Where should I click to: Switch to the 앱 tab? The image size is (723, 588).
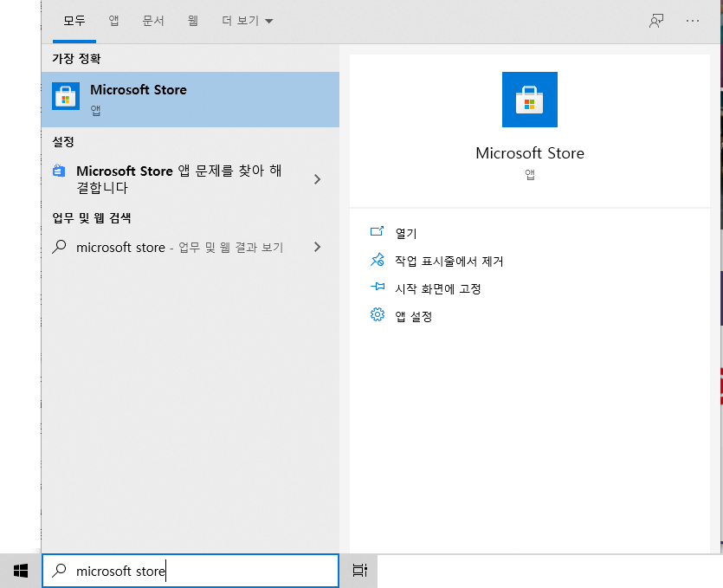coord(113,21)
